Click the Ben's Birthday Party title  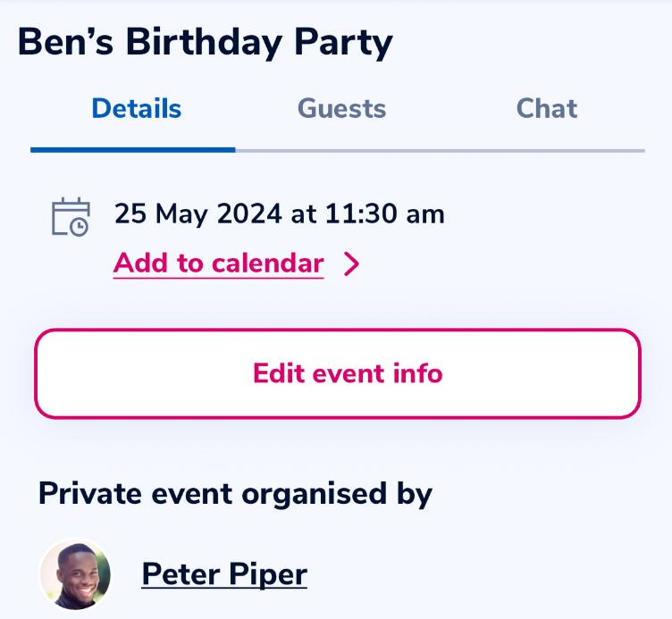coord(206,42)
